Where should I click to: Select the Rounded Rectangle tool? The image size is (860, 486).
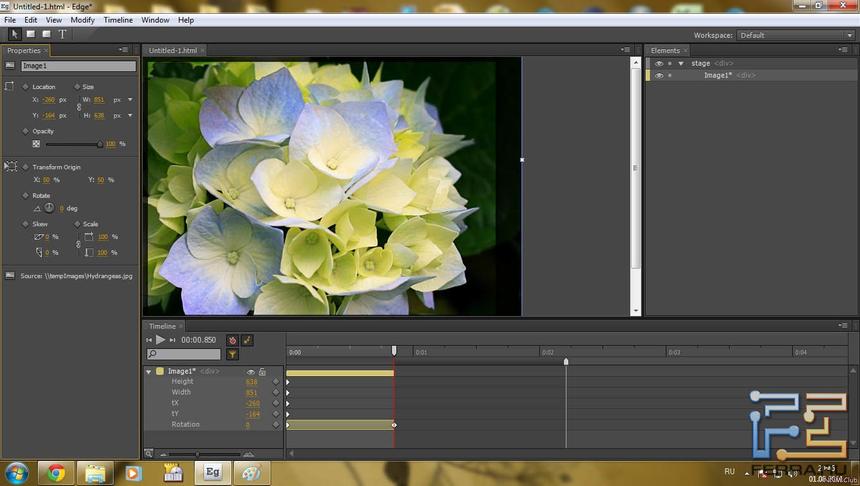tap(47, 34)
